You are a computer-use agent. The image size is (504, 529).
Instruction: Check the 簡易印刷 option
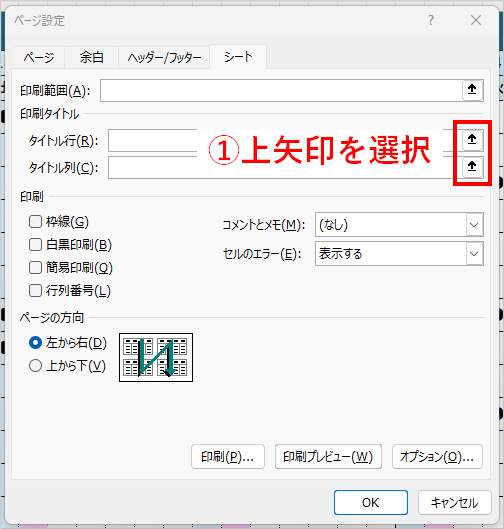[x=35, y=268]
